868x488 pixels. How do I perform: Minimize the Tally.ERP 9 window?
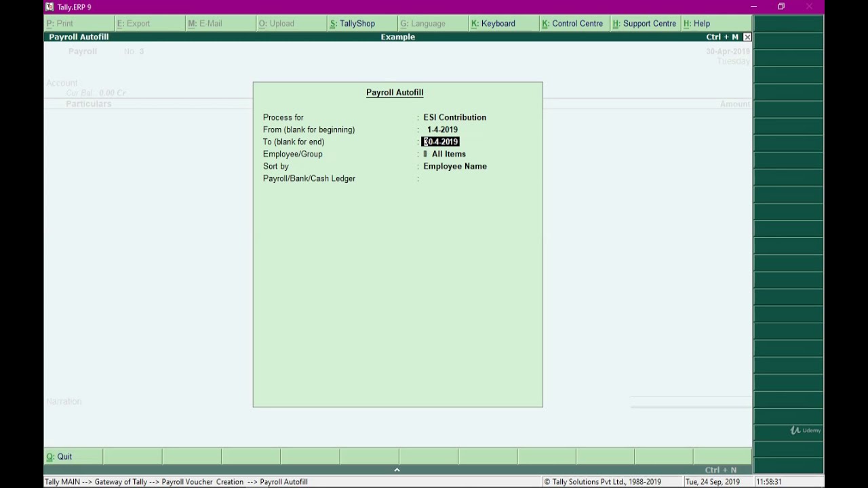[x=753, y=7]
